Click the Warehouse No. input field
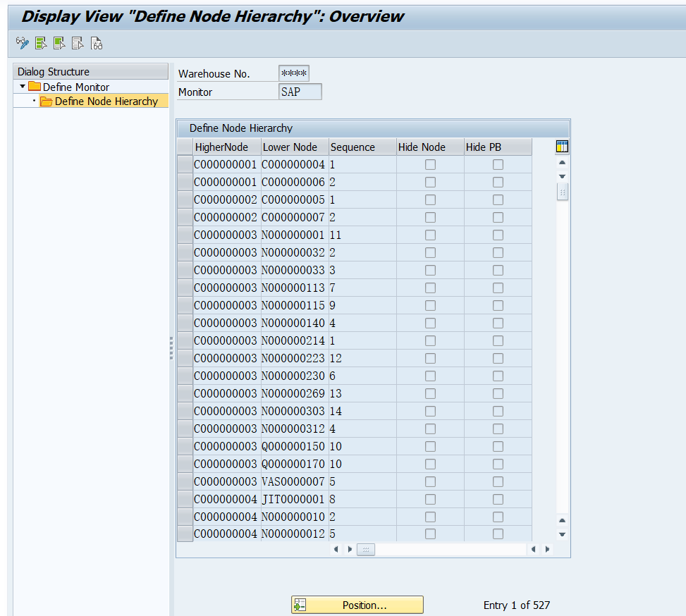 click(293, 73)
